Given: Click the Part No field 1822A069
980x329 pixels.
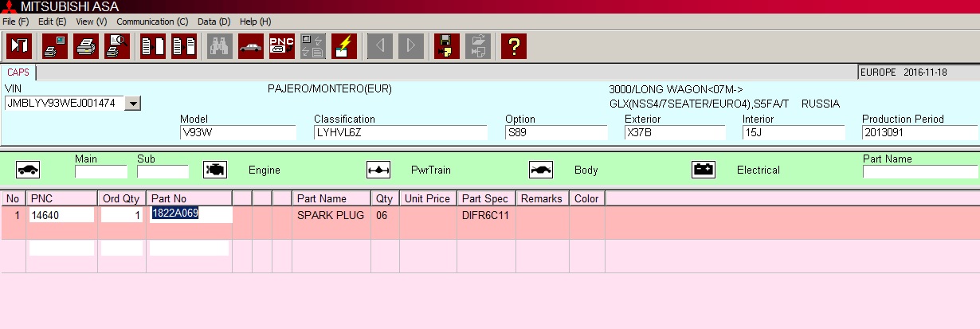Looking at the screenshot, I should [190, 214].
